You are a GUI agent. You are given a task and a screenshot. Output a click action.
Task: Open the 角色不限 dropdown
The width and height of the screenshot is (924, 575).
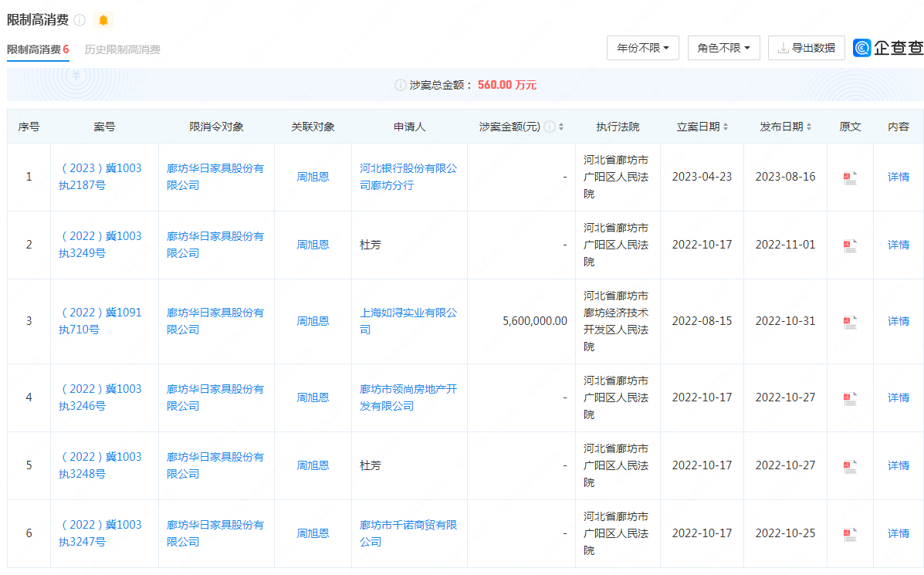pyautogui.click(x=723, y=48)
